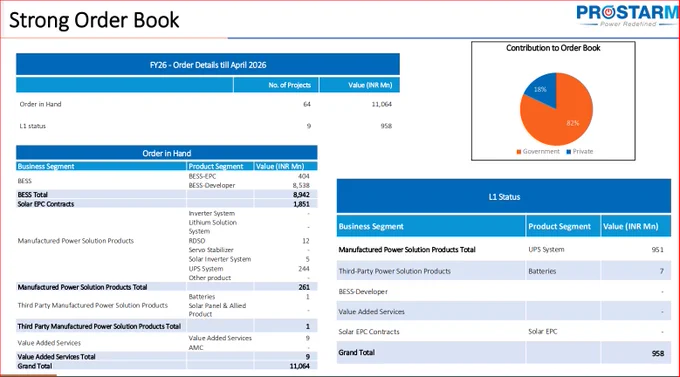Image resolution: width=680 pixels, height=377 pixels.
Task: Select the 'Batteries' cell in the L1 Status table
Action: coord(542,271)
